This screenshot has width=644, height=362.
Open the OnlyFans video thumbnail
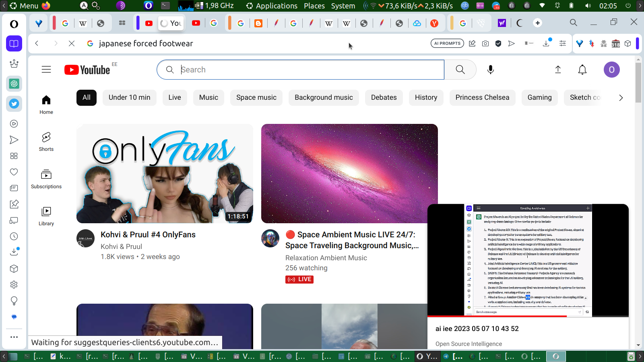165,173
